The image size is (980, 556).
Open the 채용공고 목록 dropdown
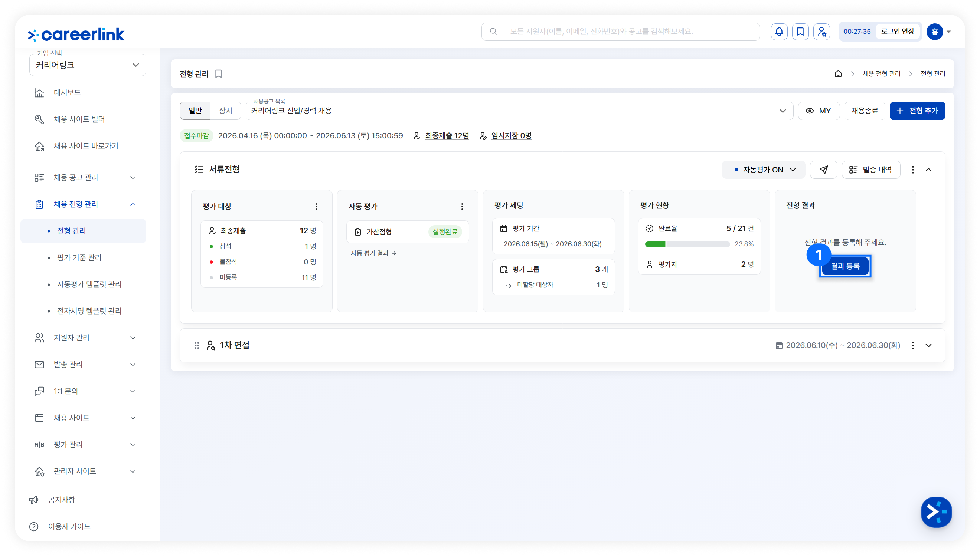519,111
